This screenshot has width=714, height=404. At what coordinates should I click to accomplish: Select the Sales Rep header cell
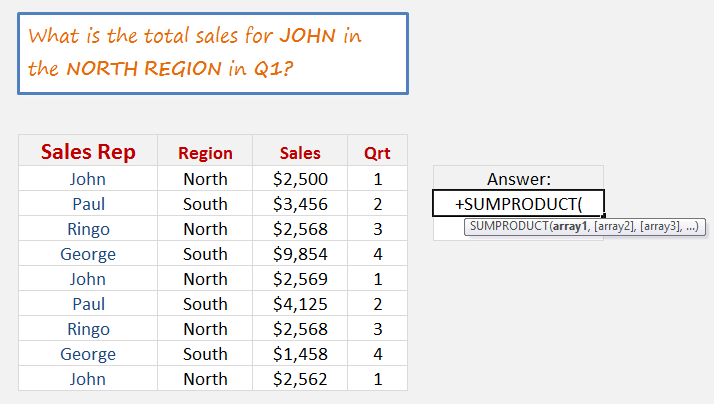tap(88, 151)
